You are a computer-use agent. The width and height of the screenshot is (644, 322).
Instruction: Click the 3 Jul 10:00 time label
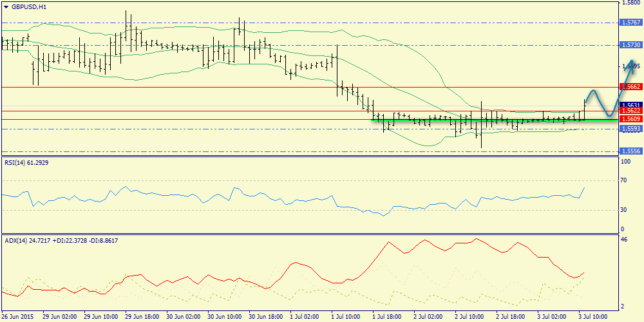pos(592,317)
